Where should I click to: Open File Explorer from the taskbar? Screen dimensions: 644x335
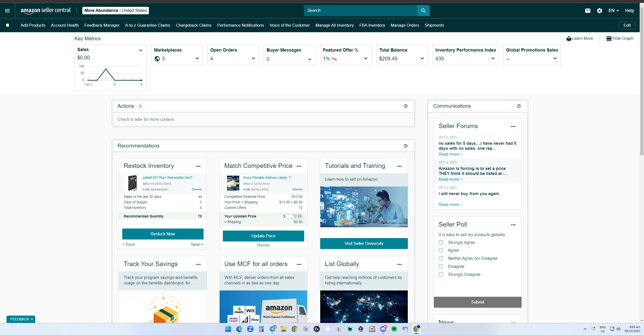coord(284,329)
